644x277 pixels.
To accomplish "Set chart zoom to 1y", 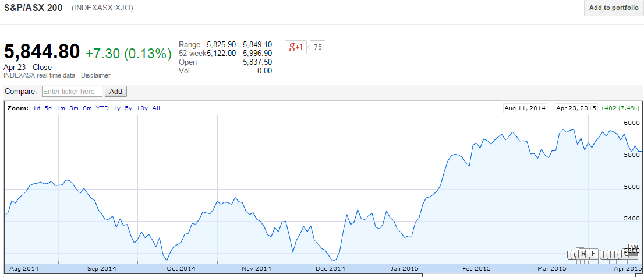I will pyautogui.click(x=116, y=108).
